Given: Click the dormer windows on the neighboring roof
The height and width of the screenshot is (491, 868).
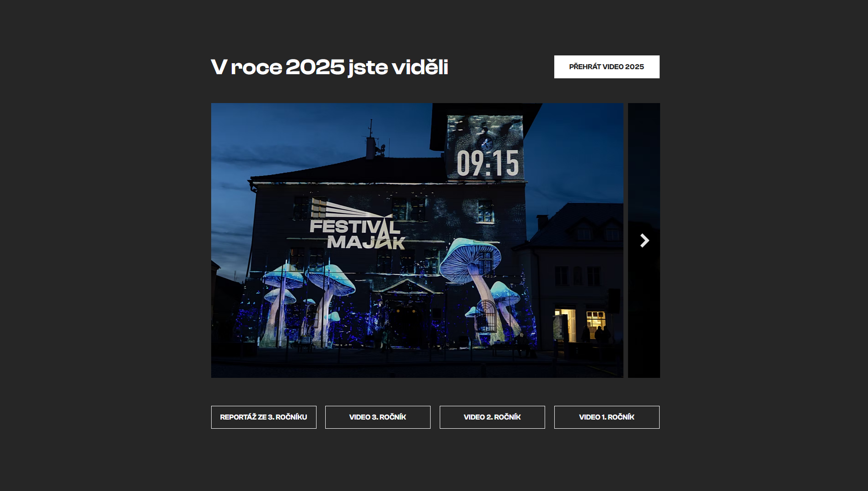Looking at the screenshot, I should click(x=598, y=231).
